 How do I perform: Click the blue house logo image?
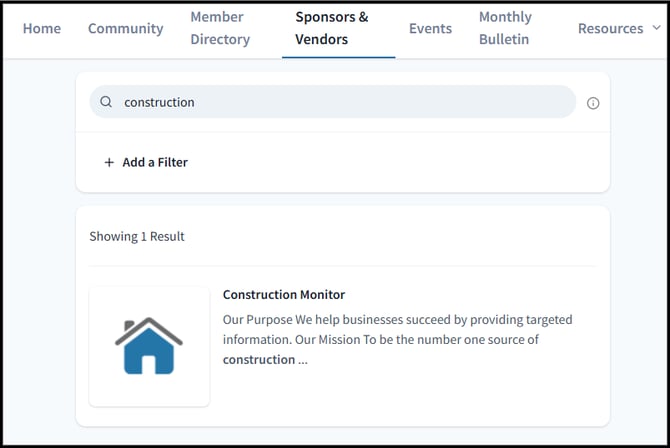149,346
